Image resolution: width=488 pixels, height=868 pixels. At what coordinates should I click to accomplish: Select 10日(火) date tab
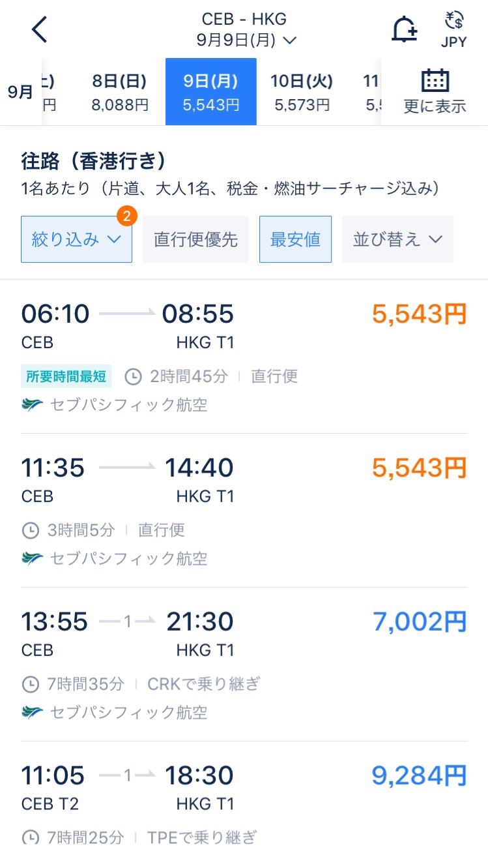tap(302, 92)
